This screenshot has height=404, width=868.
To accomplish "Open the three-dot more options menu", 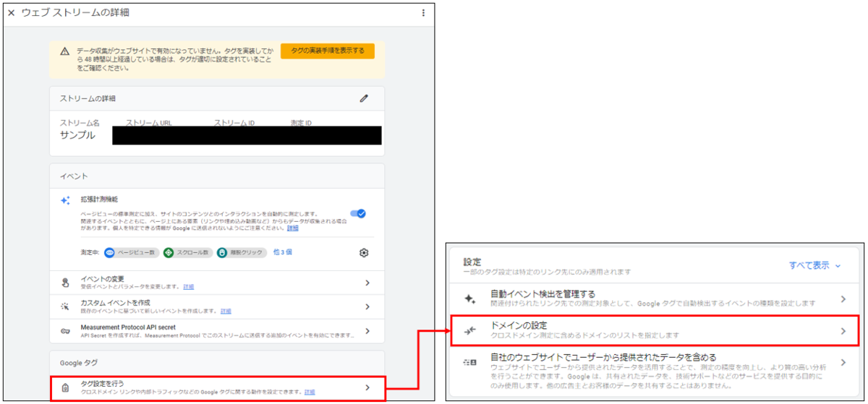I will point(424,13).
